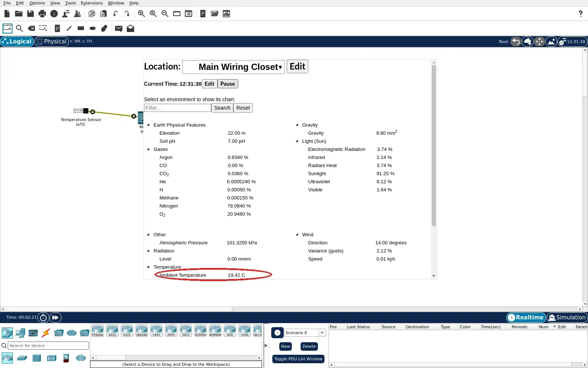Collapse the Light (Sun) section

(x=297, y=141)
